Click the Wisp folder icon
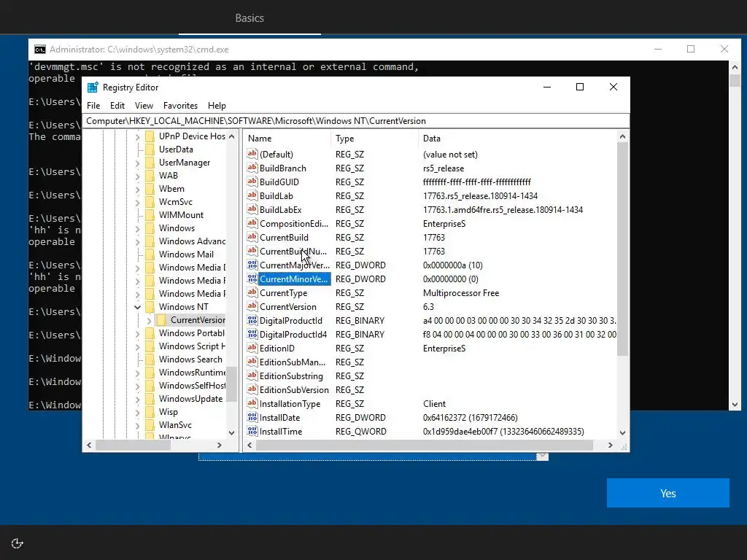The height and width of the screenshot is (560, 747). 150,412
